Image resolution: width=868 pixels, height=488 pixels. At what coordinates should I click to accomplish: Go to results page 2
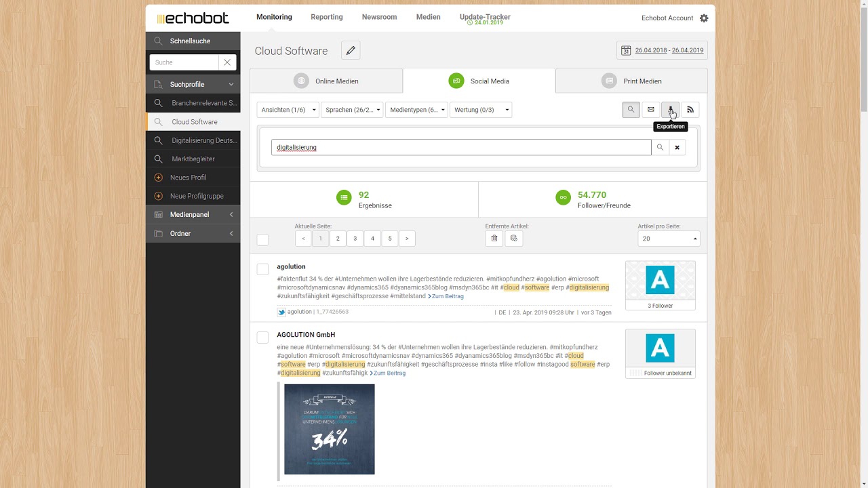[x=338, y=239]
